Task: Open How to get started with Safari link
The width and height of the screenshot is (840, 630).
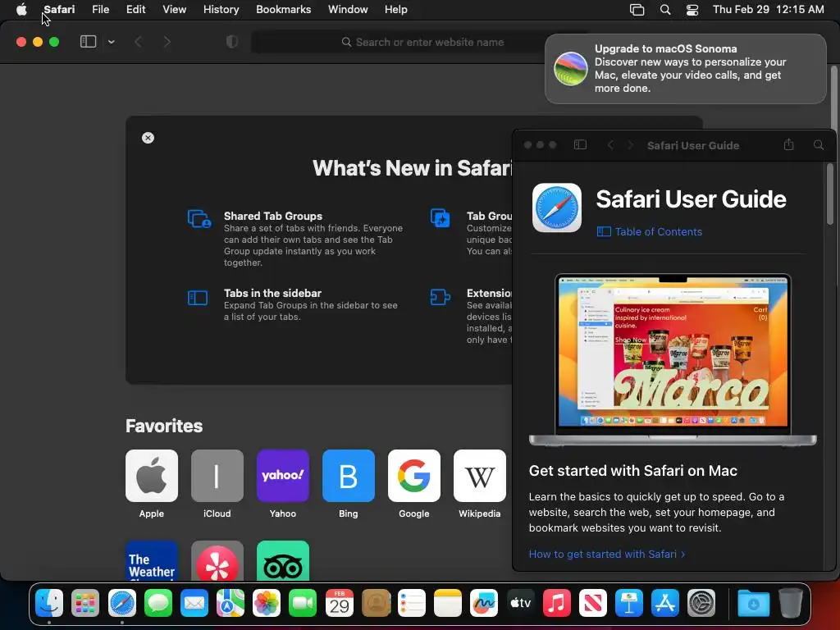Action: (x=607, y=554)
